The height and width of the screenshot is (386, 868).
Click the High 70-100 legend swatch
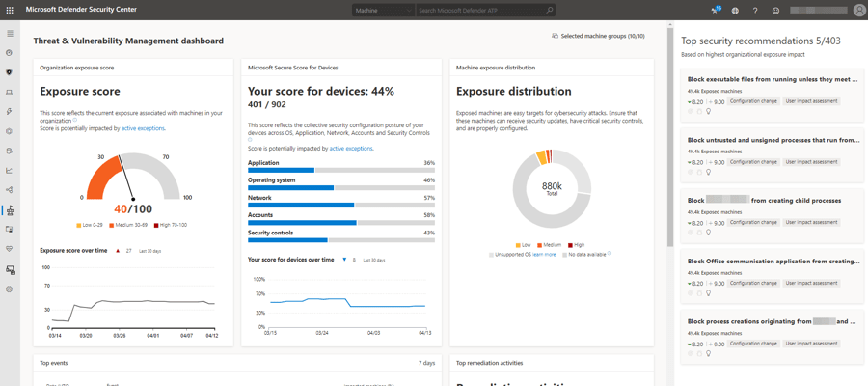[x=155, y=226]
